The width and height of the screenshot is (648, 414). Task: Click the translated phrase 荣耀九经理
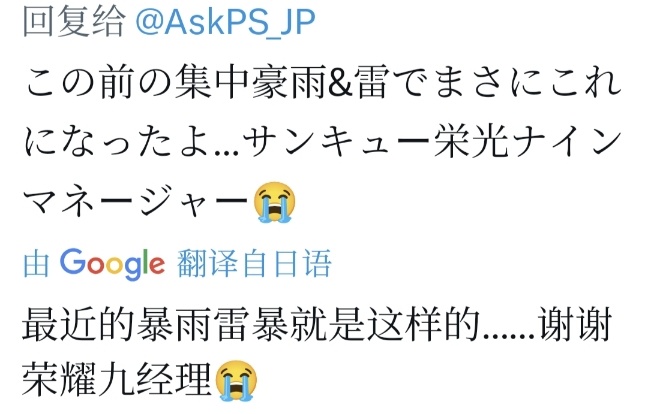[x=118, y=380]
